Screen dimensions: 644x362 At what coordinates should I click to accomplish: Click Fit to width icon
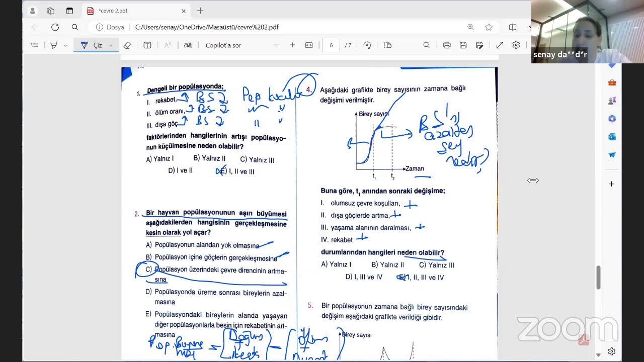[x=309, y=45]
